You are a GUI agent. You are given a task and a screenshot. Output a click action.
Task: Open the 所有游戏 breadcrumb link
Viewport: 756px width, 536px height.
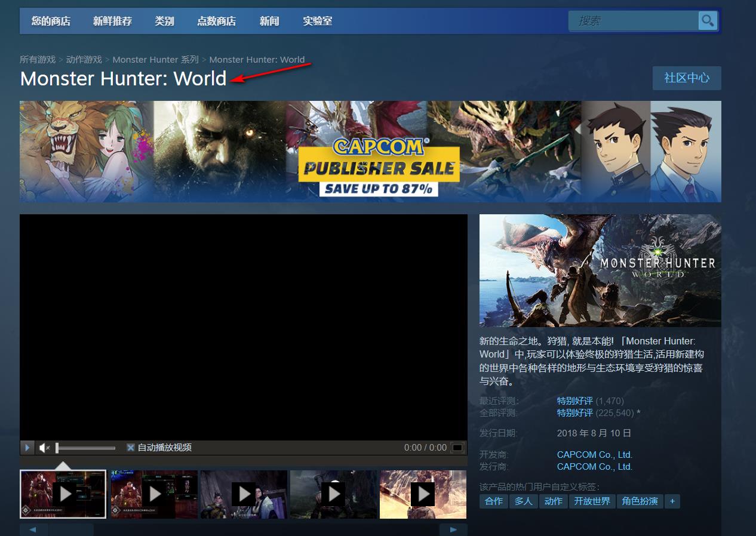click(38, 60)
